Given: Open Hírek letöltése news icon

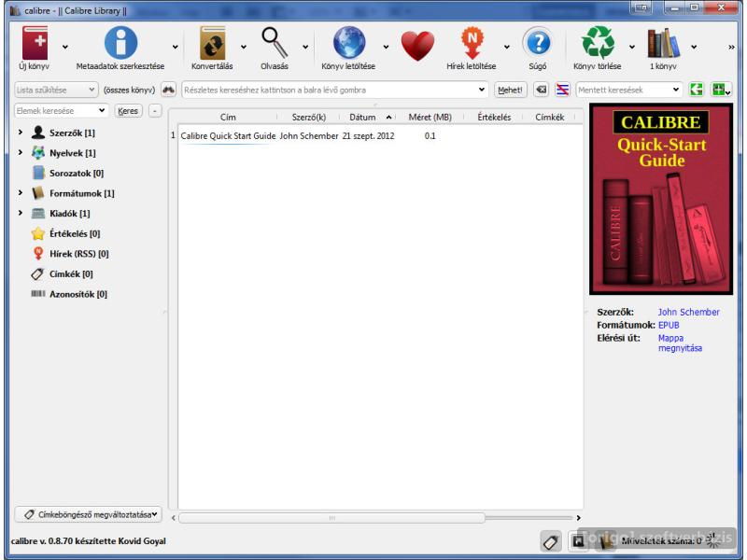Looking at the screenshot, I should point(472,43).
